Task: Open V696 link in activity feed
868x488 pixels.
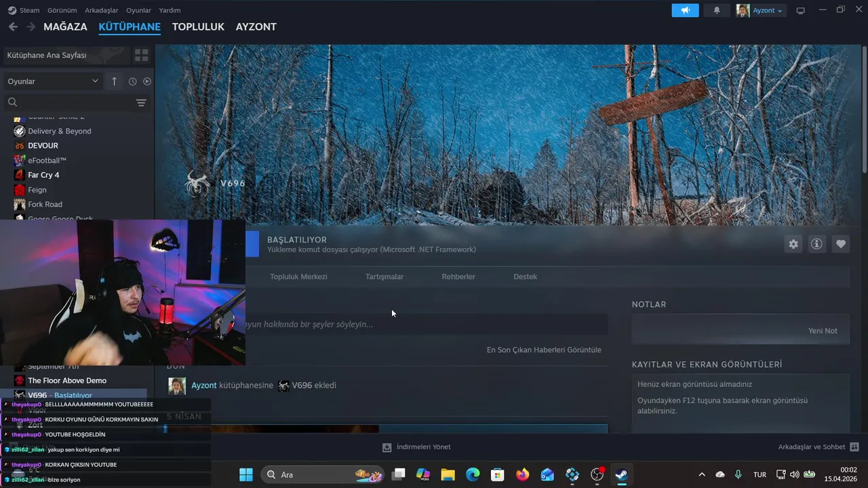Action: [x=302, y=385]
